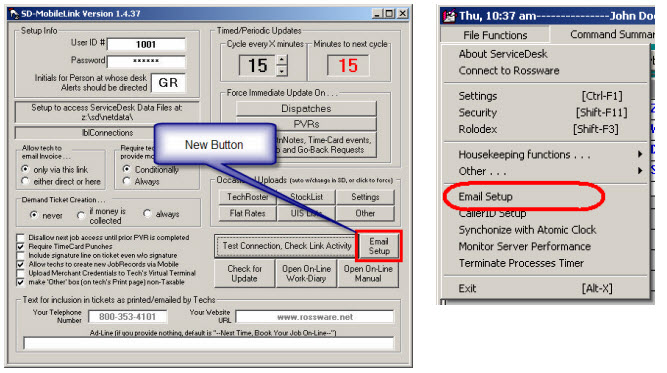Image resolution: width=667 pixels, height=373 pixels.
Task: Enable Disallow next job access checkbox
Action: tap(20, 237)
